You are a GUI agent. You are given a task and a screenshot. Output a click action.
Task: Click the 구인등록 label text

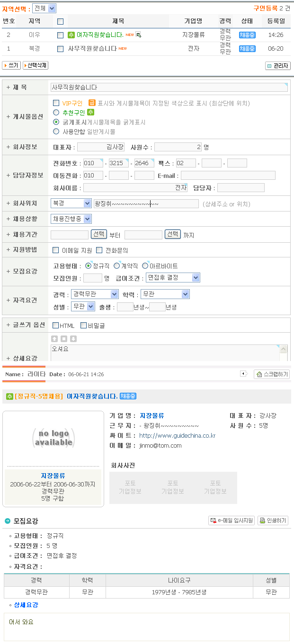pyautogui.click(x=266, y=8)
